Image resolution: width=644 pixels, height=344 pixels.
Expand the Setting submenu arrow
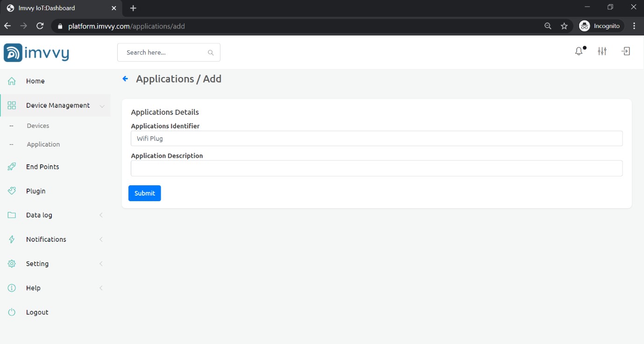[x=101, y=264]
